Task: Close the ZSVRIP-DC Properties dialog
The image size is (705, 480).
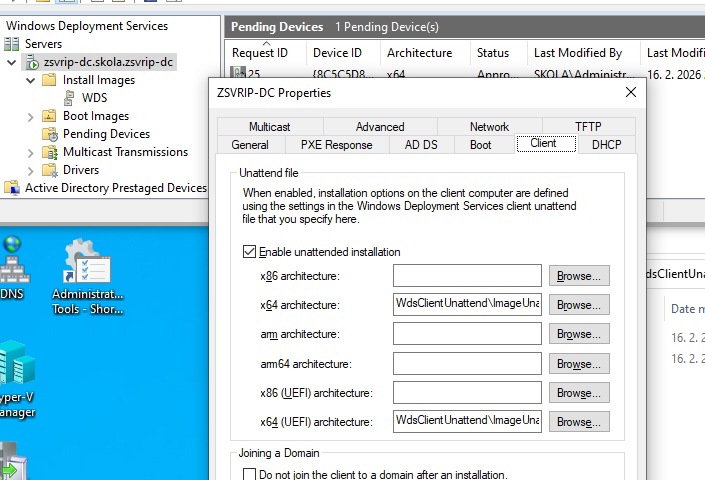Action: click(630, 92)
